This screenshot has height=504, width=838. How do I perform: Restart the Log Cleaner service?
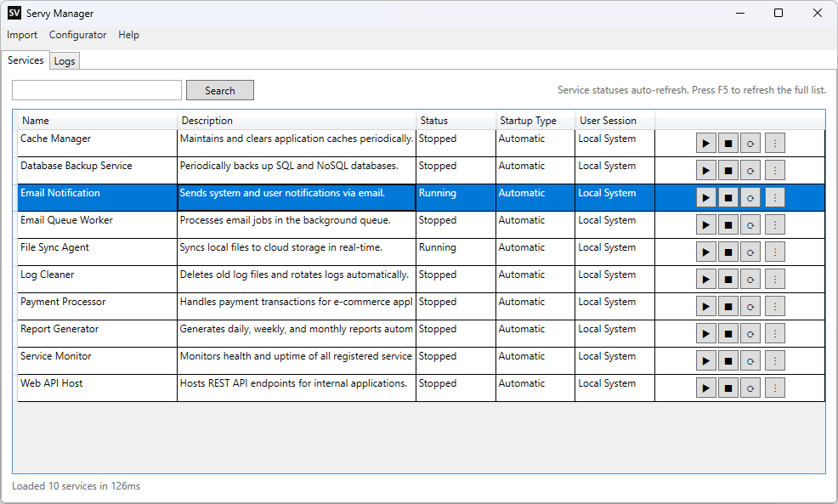tap(750, 280)
